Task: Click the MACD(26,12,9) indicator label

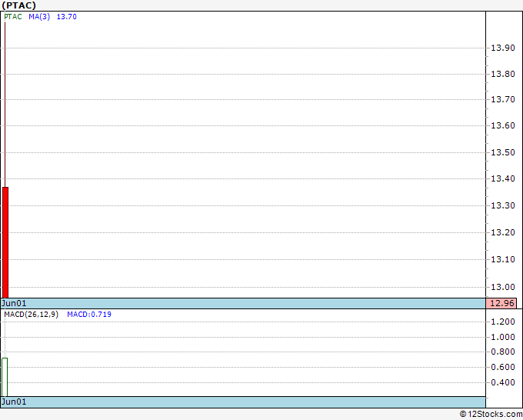Action: (x=32, y=315)
